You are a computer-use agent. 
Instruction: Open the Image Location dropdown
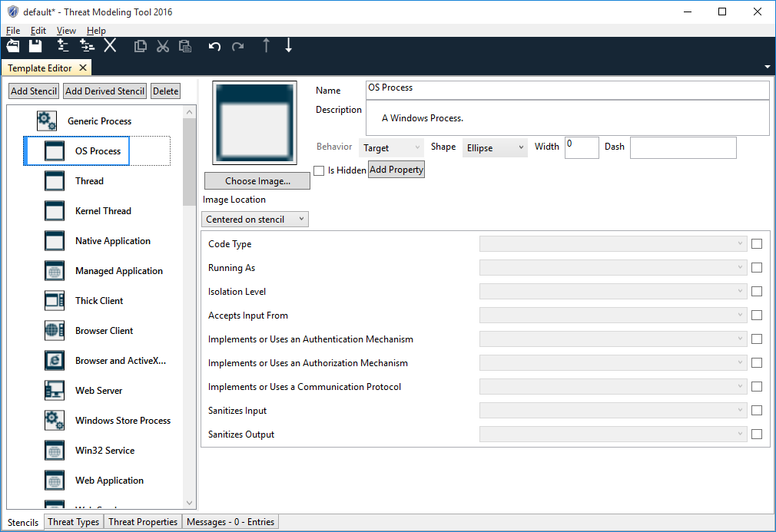255,220
